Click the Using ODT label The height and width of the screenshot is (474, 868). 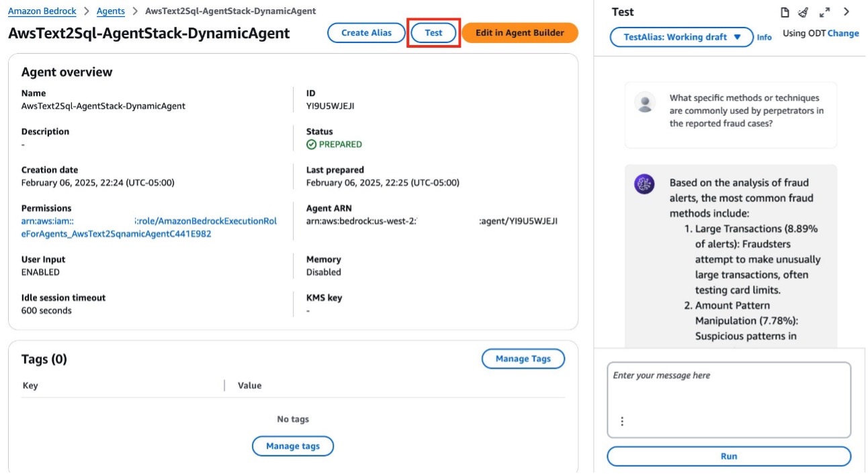click(x=804, y=33)
